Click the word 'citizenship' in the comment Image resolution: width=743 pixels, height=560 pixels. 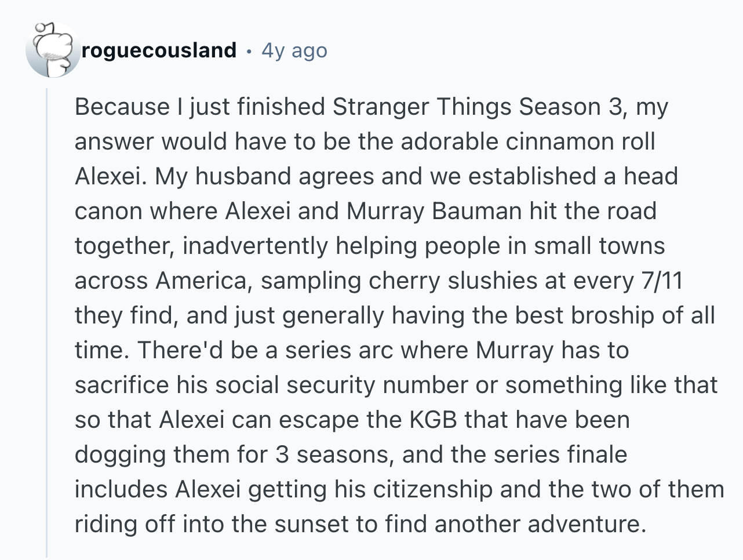pos(432,490)
